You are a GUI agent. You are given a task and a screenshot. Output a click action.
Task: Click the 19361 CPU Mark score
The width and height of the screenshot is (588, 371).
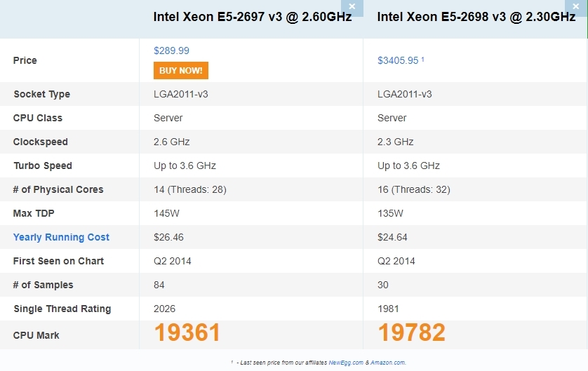[x=187, y=333]
